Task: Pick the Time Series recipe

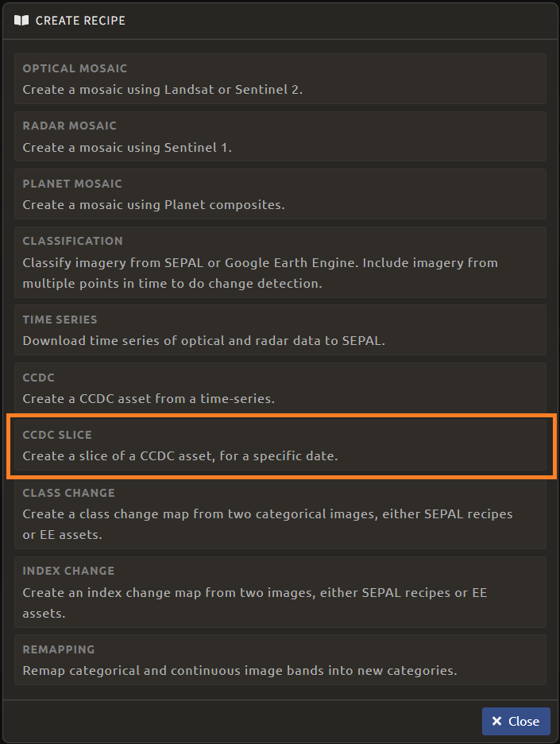Action: 280,330
